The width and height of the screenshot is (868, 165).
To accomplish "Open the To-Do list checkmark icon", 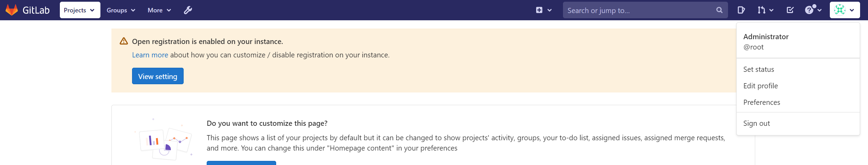I will click(790, 10).
